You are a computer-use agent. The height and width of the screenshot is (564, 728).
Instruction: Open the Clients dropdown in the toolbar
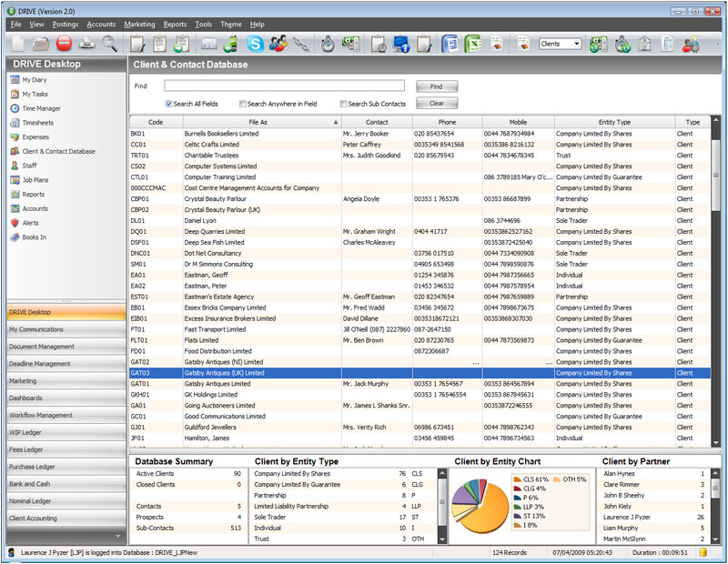tap(561, 44)
